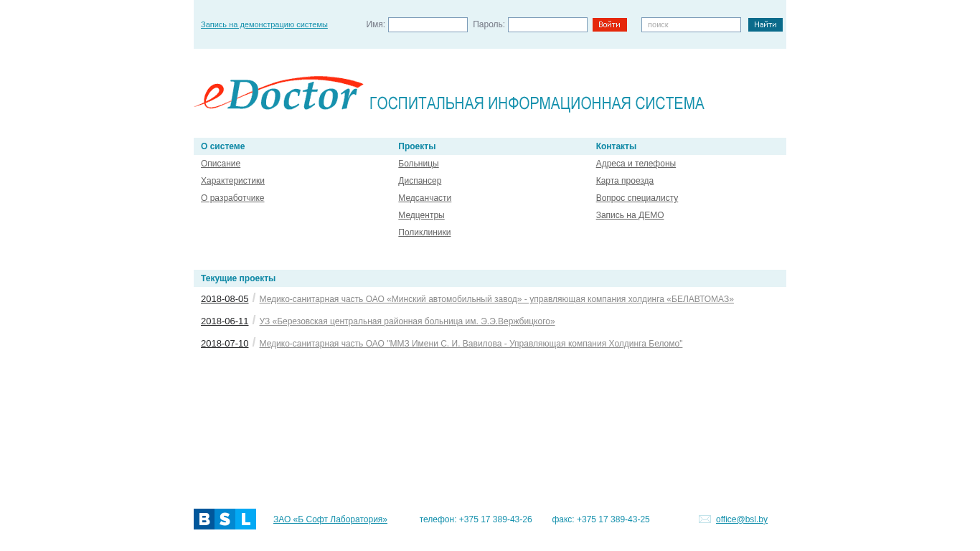Image resolution: width=980 pixels, height=551 pixels.
Task: Open the Карта проезда link
Action: tap(625, 181)
